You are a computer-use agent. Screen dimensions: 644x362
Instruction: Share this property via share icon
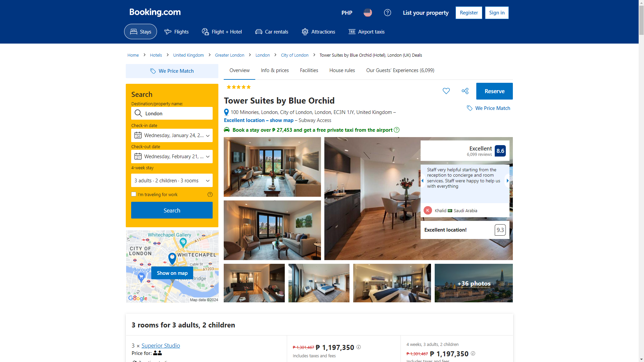tap(465, 91)
